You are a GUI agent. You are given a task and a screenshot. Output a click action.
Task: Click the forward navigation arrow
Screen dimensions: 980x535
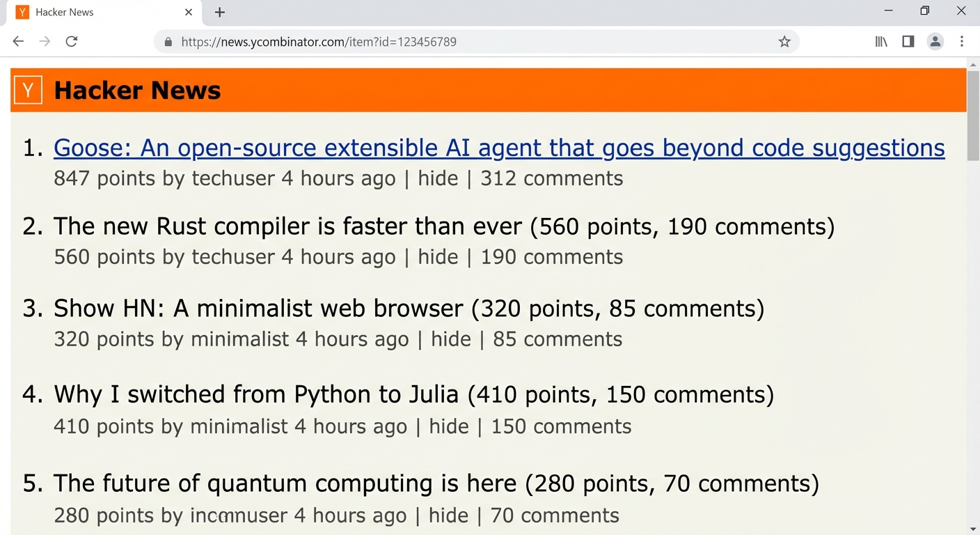pos(45,41)
